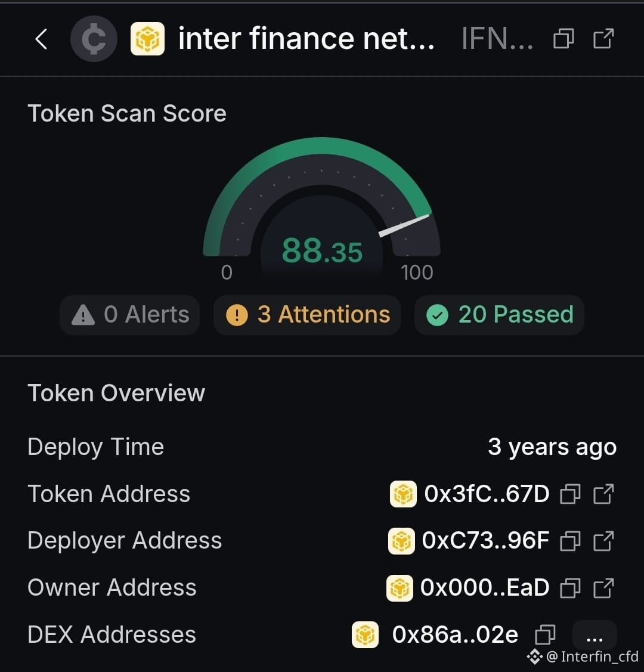Open the Token Address in an explorer
The height and width of the screenshot is (672, 644).
tap(603, 494)
